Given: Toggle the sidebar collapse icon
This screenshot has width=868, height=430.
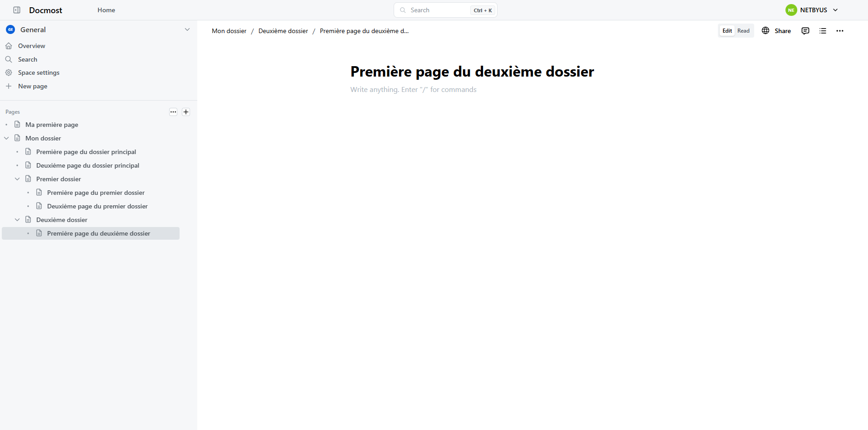Looking at the screenshot, I should (17, 10).
